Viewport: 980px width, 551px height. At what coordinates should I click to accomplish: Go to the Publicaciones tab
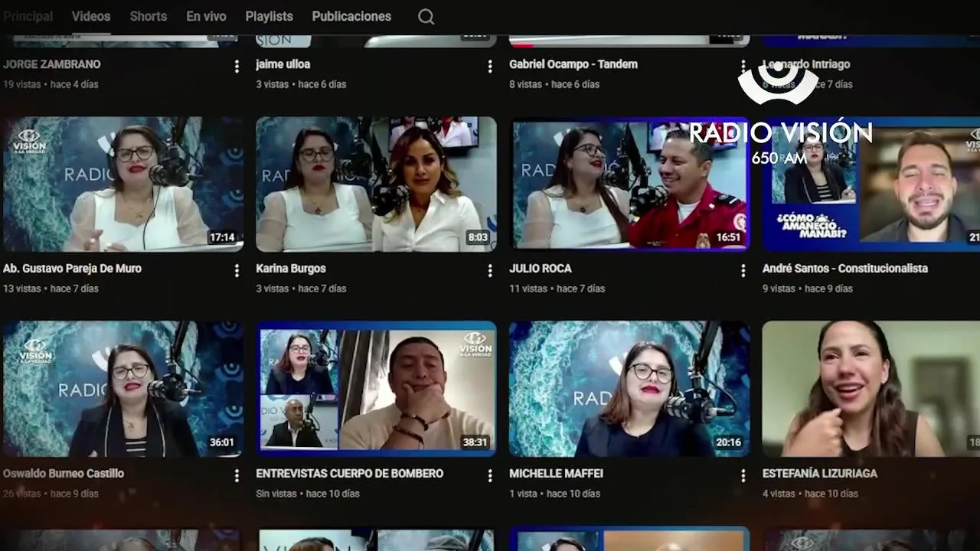[x=351, y=16]
